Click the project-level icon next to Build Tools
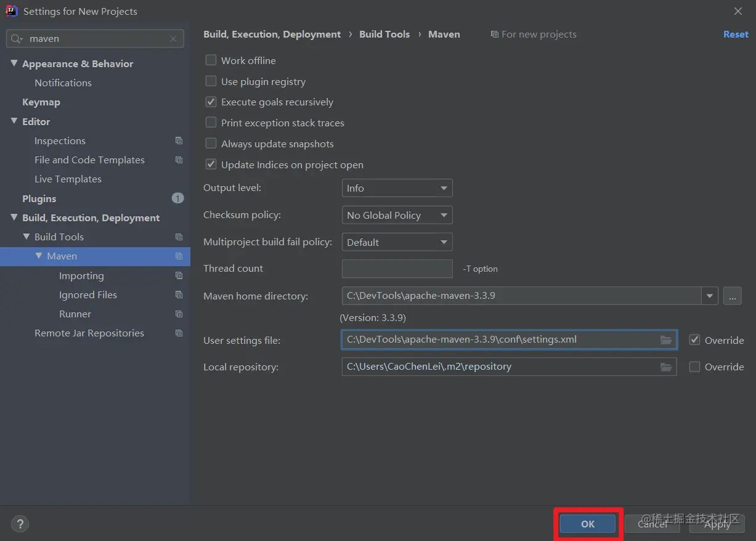Screen dimensions: 756x541 click(x=179, y=237)
